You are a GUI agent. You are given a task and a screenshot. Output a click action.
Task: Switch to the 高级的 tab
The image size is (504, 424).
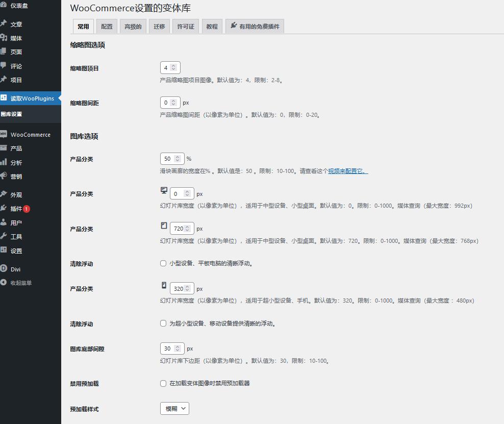tap(133, 27)
